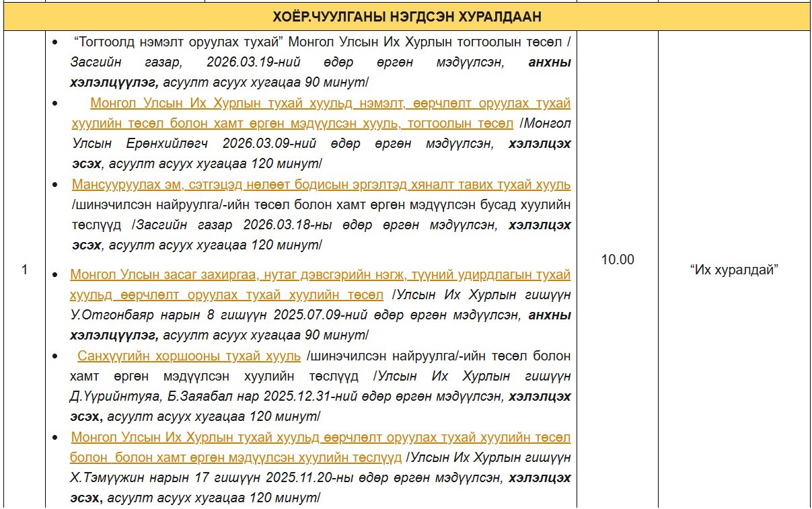Open the Мансууруулах эм, сэтгэцэд нөлөөт бодисын law link
The image size is (812, 509).
[321, 185]
